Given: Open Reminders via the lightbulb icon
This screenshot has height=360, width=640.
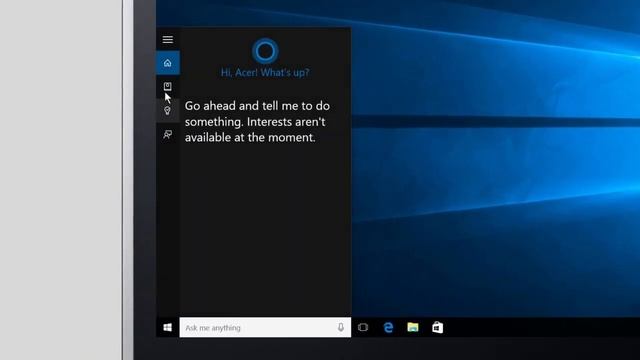Looking at the screenshot, I should tap(167, 111).
